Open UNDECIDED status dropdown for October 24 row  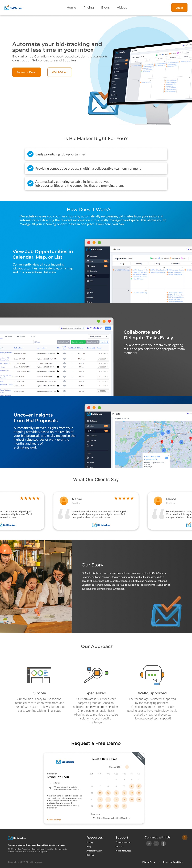[103, 359]
